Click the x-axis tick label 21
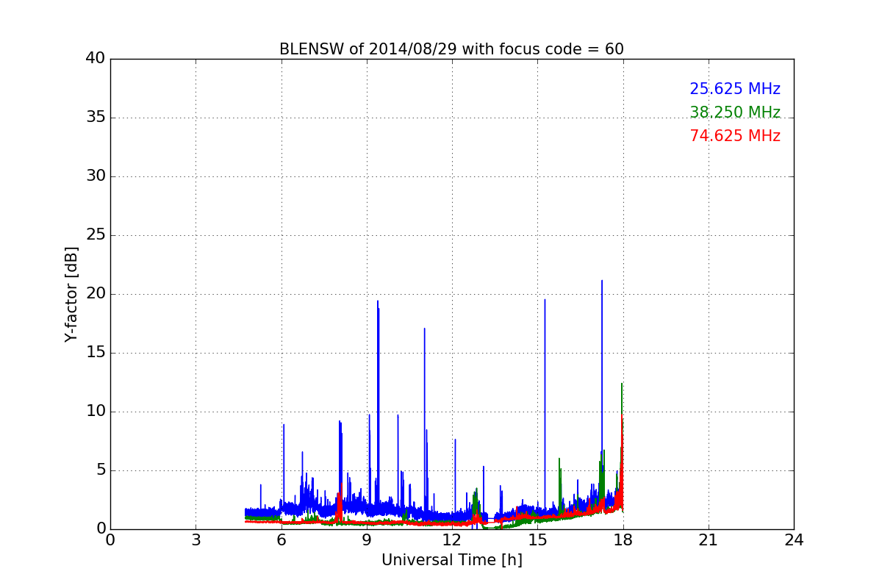The width and height of the screenshot is (882, 588). click(708, 539)
